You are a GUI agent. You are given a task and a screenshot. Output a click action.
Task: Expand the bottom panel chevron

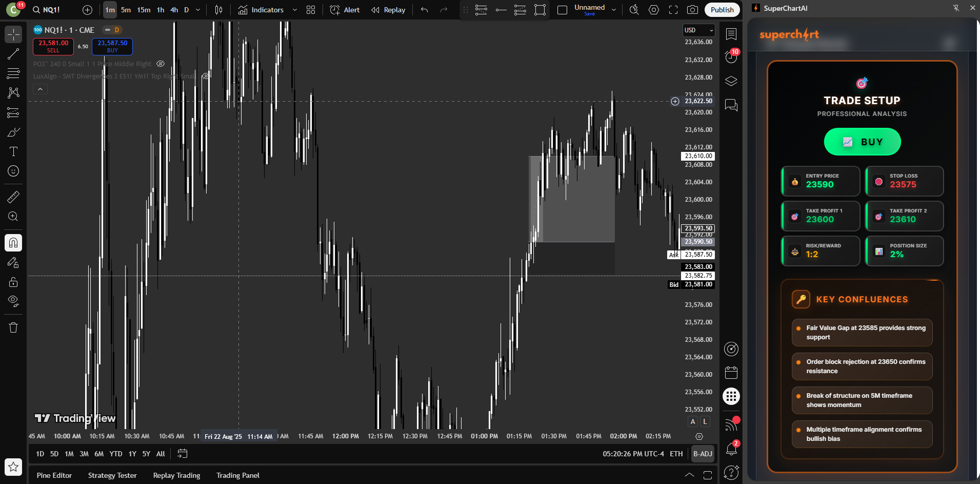[x=689, y=475]
